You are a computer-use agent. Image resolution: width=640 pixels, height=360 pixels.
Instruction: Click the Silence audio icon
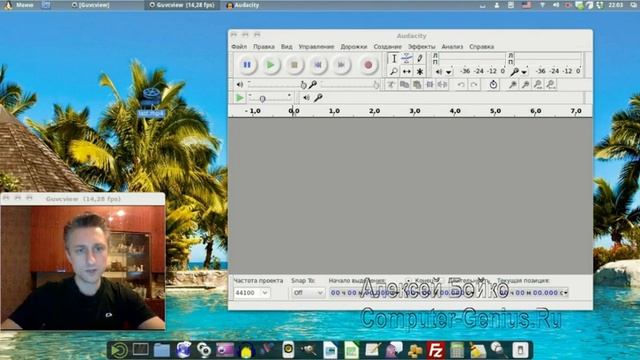click(442, 84)
